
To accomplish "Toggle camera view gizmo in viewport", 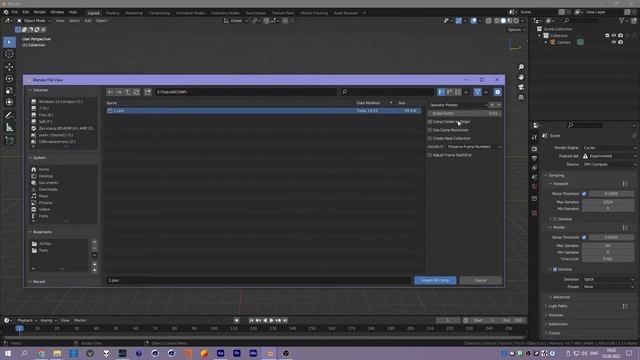I will (x=521, y=87).
